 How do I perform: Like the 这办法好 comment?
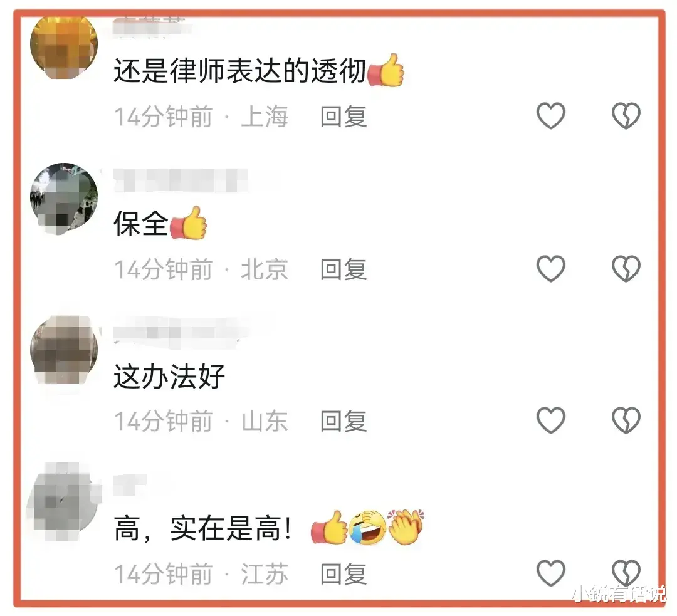pyautogui.click(x=550, y=420)
